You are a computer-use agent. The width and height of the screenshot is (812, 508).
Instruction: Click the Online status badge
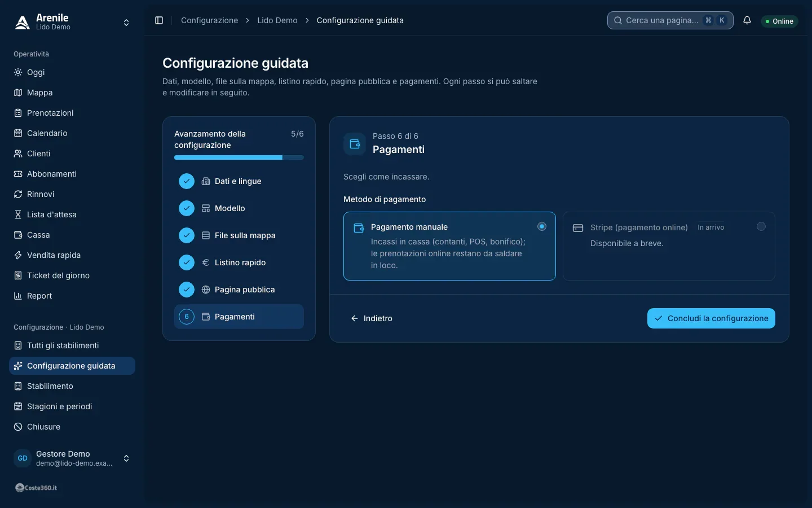click(x=779, y=21)
